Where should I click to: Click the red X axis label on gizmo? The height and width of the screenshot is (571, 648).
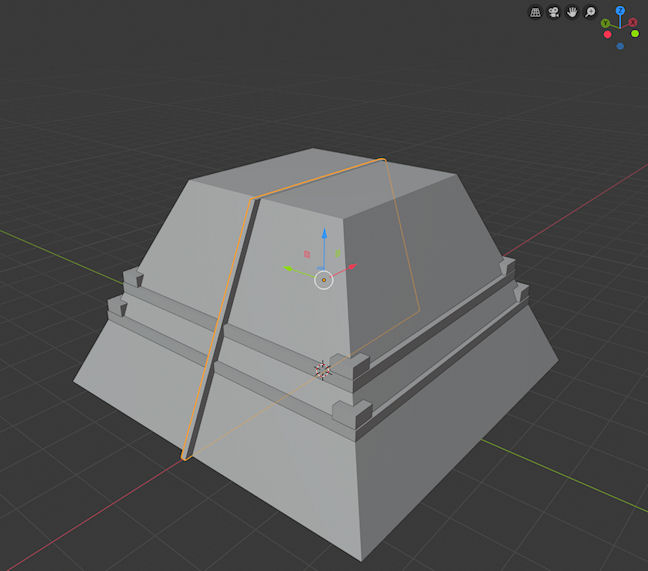(633, 22)
